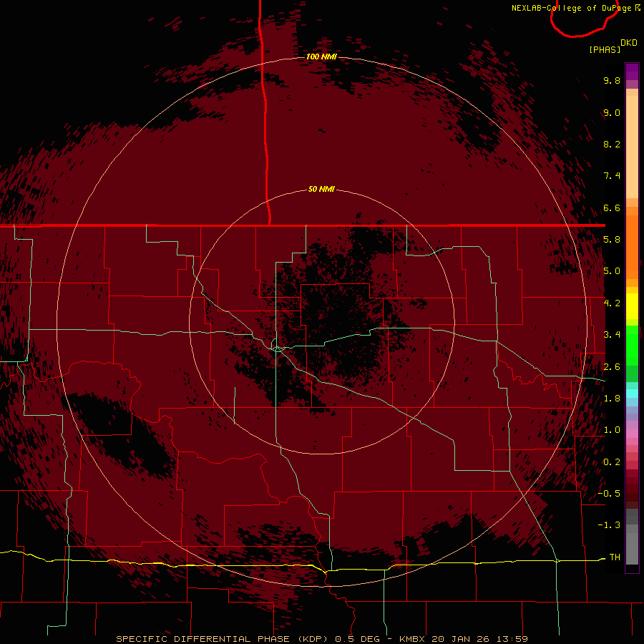Click the 3.4 color scale value
644x644 pixels.
pos(612,335)
